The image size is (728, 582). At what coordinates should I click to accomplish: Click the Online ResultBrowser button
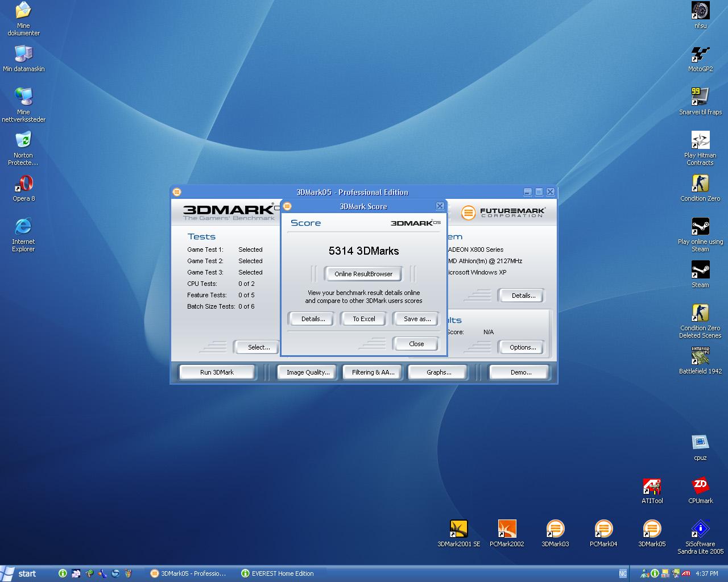[363, 274]
